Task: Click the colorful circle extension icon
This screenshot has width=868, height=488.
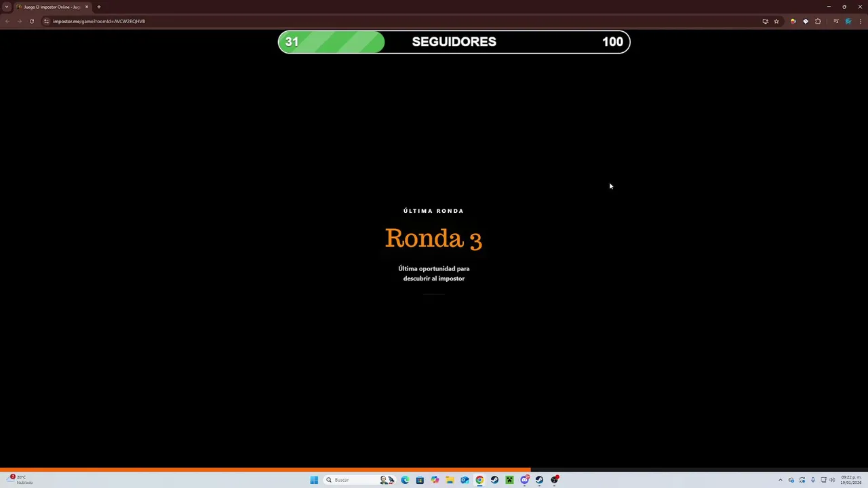Action: 793,21
